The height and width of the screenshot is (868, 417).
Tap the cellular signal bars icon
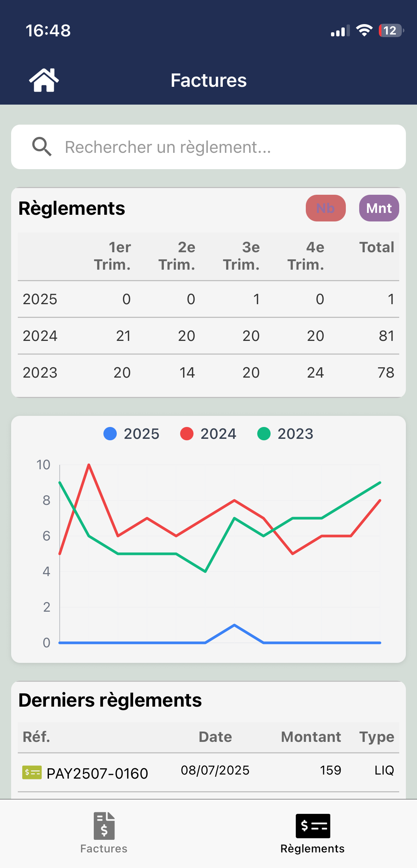point(340,31)
